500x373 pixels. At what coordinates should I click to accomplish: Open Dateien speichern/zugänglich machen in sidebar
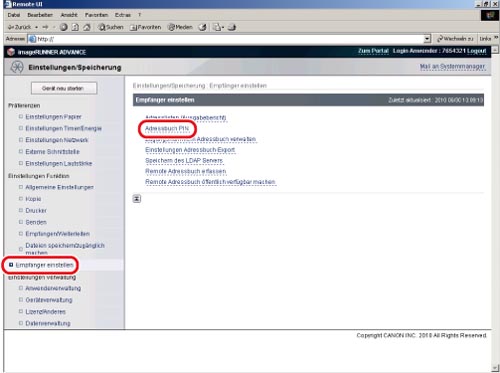pyautogui.click(x=65, y=249)
